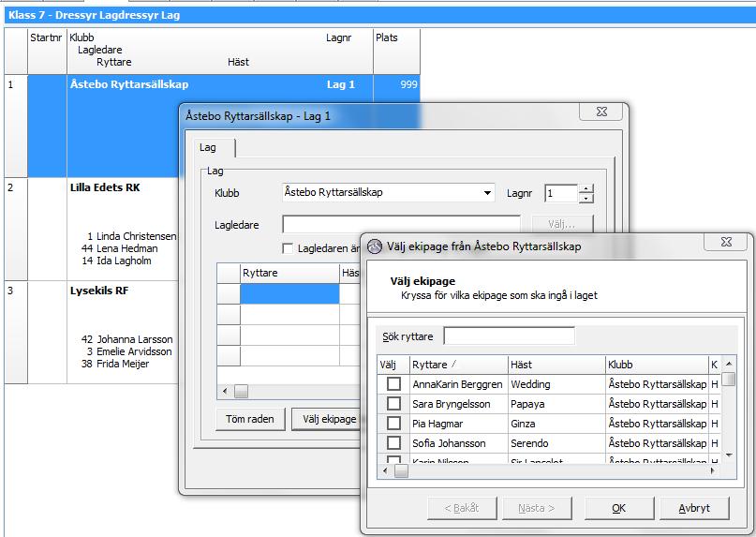Select 'Åstebo Ryttarsällskap' team row in main list
Image resolution: width=756 pixels, height=537 pixels.
pyautogui.click(x=129, y=84)
